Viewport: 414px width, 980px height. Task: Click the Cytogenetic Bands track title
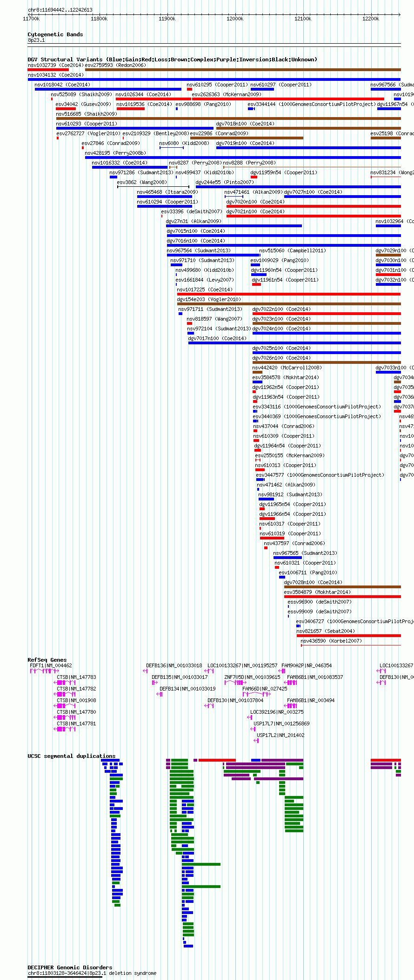coord(55,34)
